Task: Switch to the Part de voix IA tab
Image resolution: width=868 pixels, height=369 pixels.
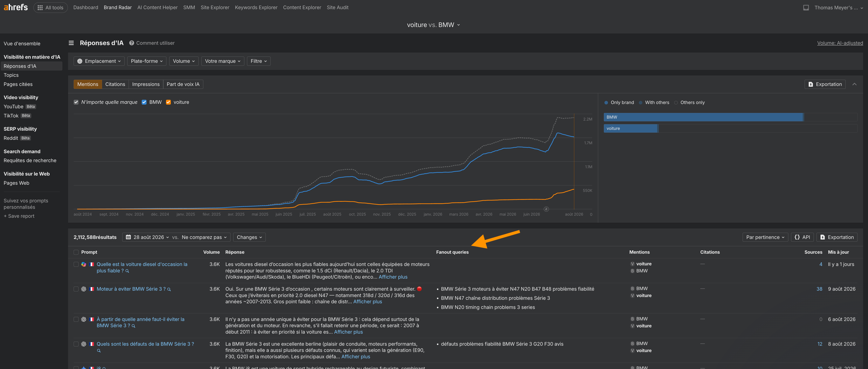Action: (183, 84)
